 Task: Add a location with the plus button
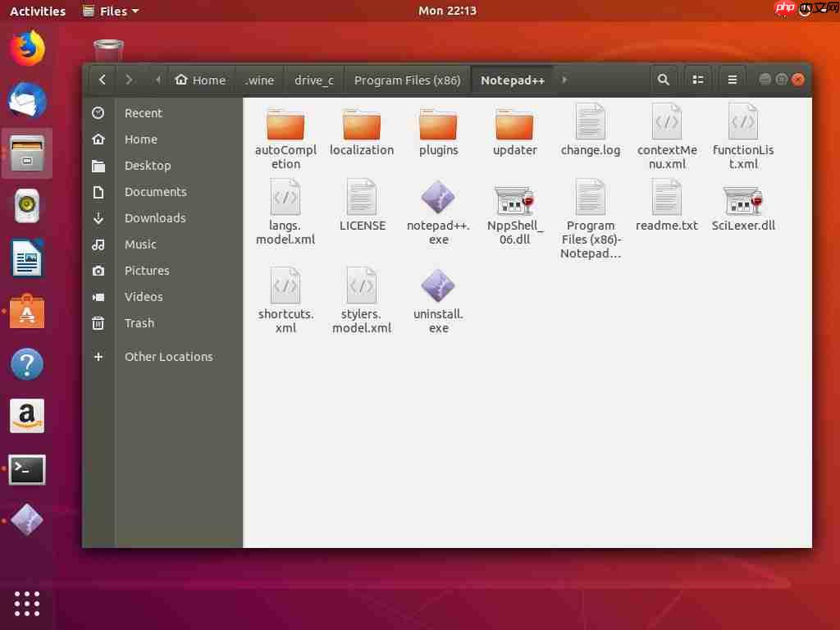(x=98, y=357)
